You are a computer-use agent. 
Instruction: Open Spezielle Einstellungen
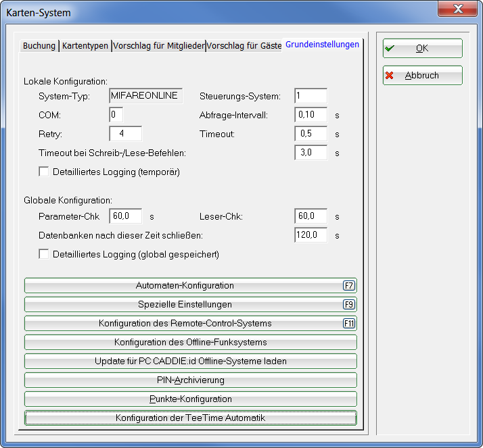point(190,305)
